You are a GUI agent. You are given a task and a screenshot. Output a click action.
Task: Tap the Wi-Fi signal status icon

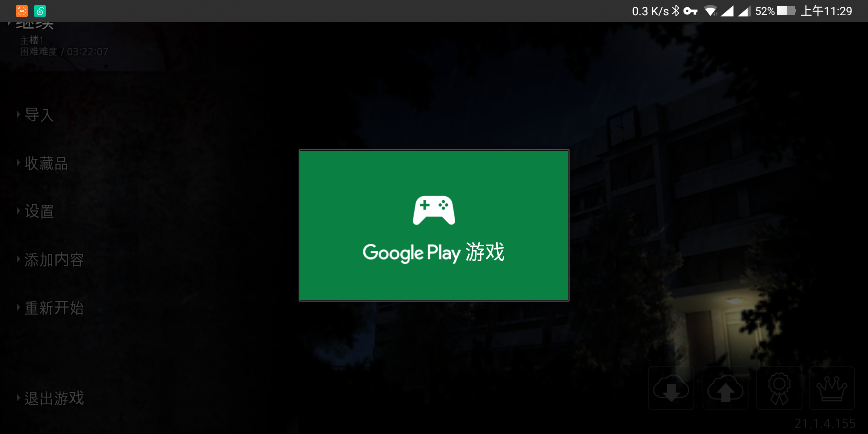(x=711, y=11)
